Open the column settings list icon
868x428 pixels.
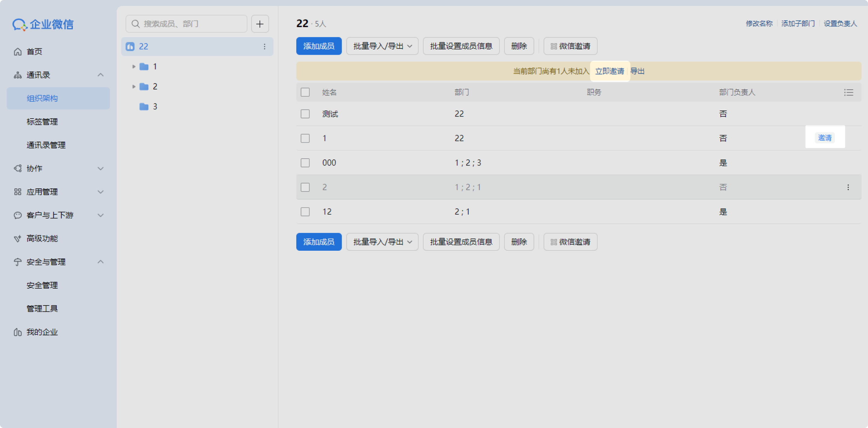848,92
